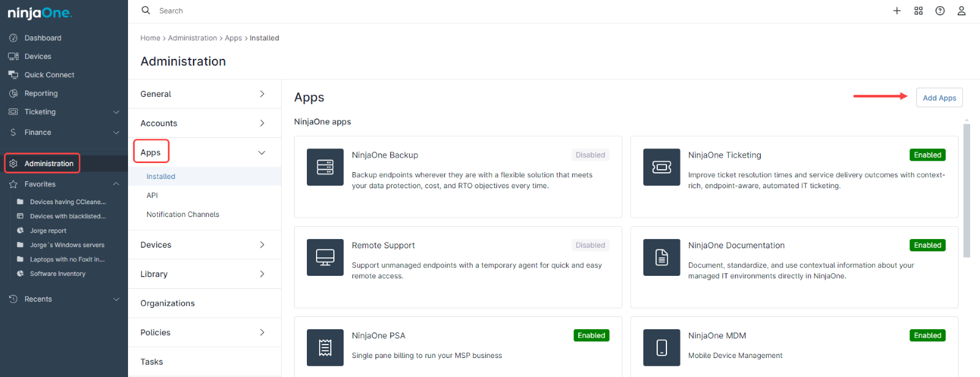The height and width of the screenshot is (377, 980).
Task: Collapse the Apps administration section
Action: [x=262, y=153]
